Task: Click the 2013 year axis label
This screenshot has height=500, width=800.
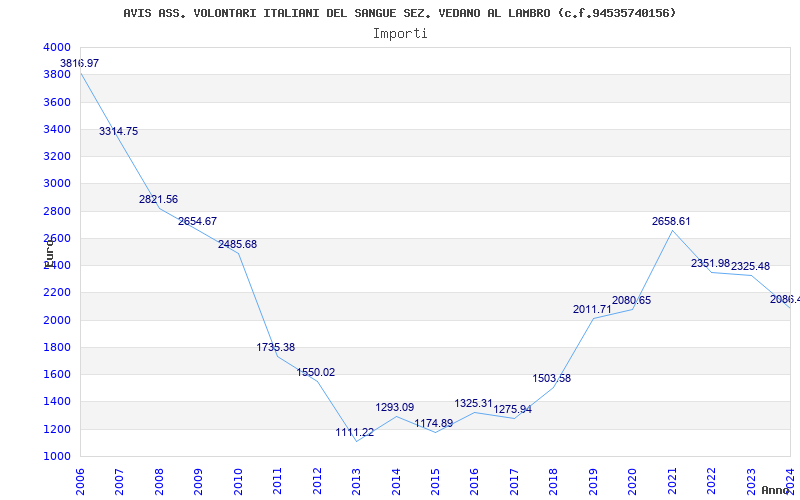Action: click(357, 481)
